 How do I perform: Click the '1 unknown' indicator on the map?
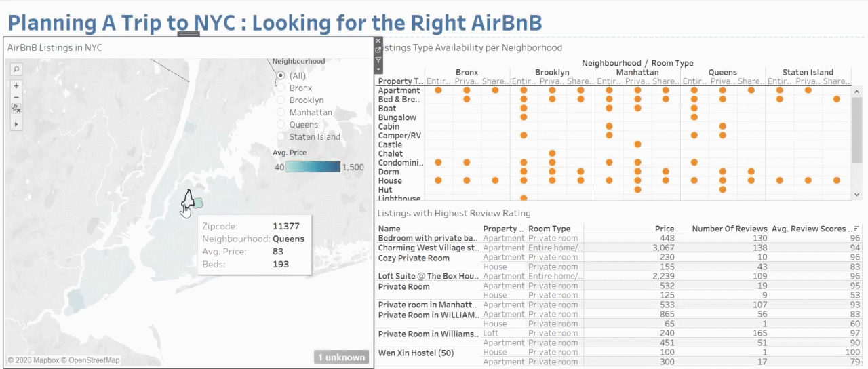pos(342,357)
